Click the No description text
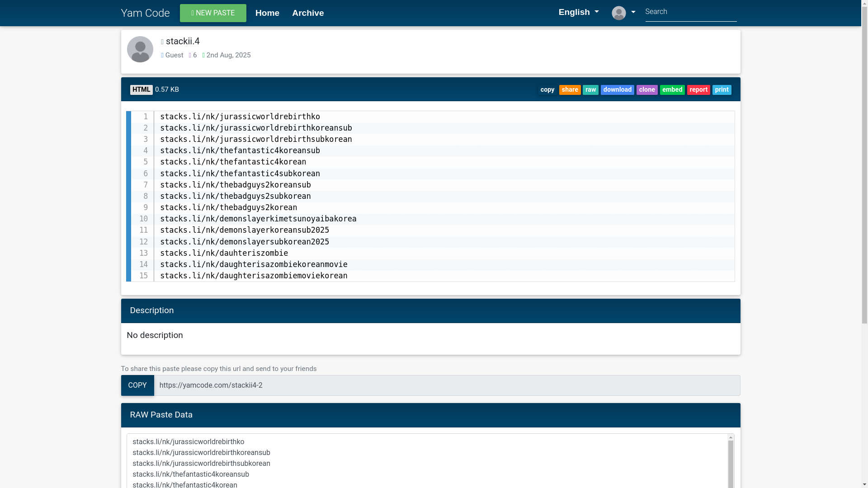This screenshot has height=488, width=868. tap(155, 335)
